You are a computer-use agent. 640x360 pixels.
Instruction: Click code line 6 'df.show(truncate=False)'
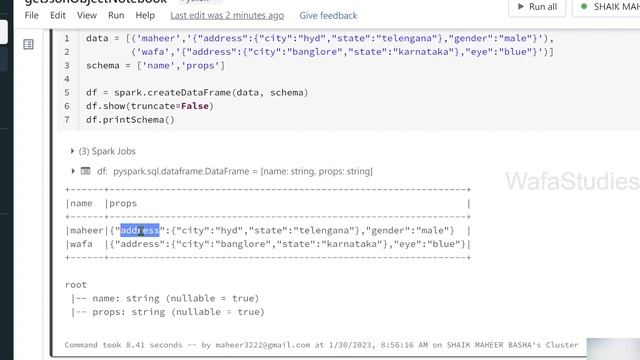150,106
